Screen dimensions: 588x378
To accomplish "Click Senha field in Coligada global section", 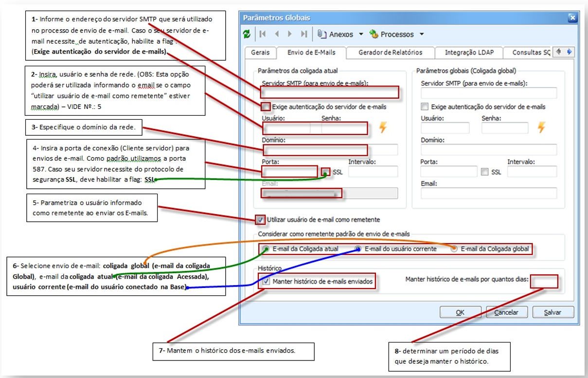I will pos(505,128).
